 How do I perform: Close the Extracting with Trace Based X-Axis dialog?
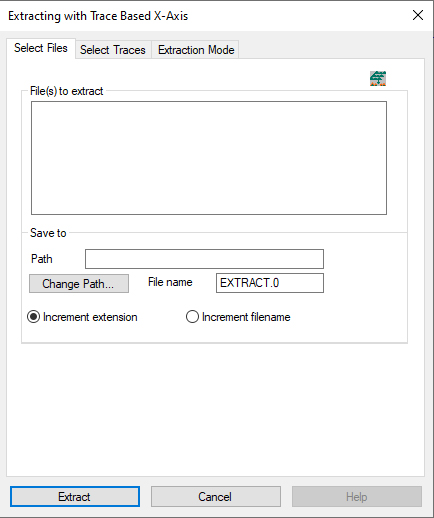(418, 15)
